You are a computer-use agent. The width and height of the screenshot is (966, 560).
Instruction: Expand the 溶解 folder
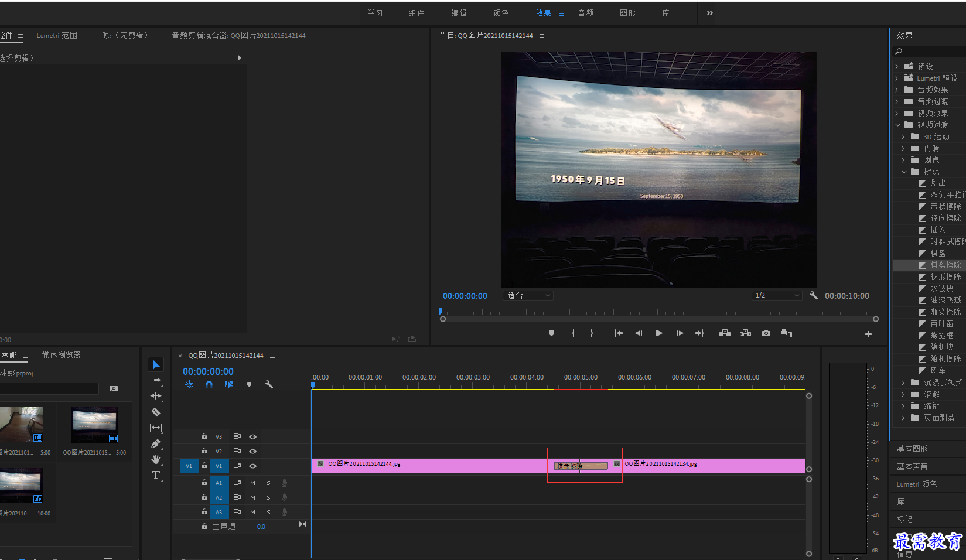coord(903,394)
